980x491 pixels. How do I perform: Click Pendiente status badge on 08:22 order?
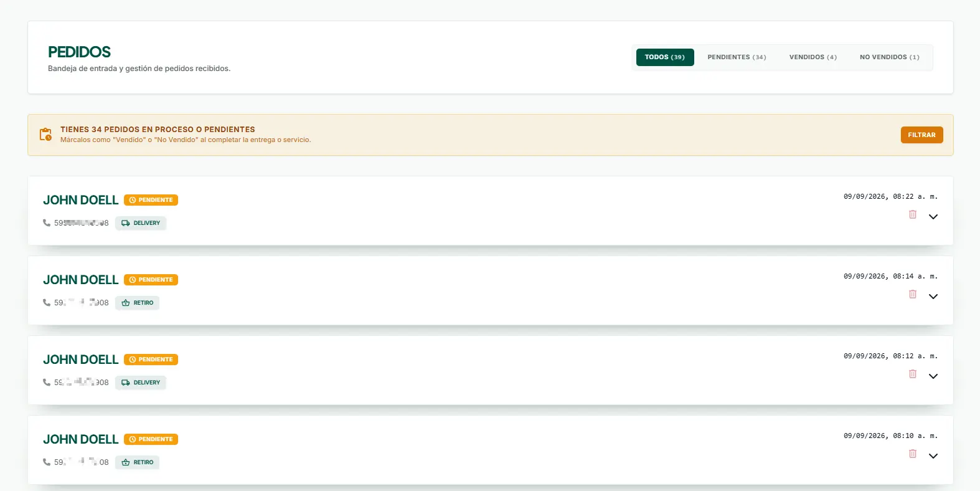[x=151, y=200]
